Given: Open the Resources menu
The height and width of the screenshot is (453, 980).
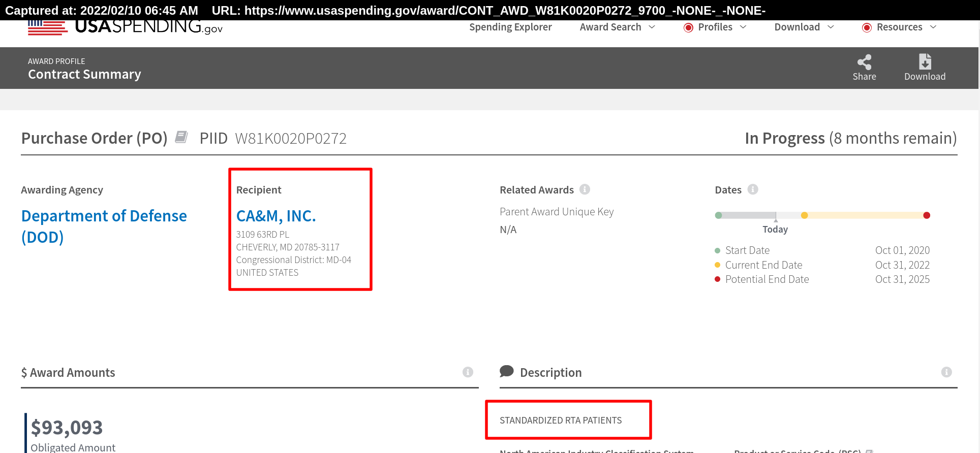Looking at the screenshot, I should click(x=899, y=27).
